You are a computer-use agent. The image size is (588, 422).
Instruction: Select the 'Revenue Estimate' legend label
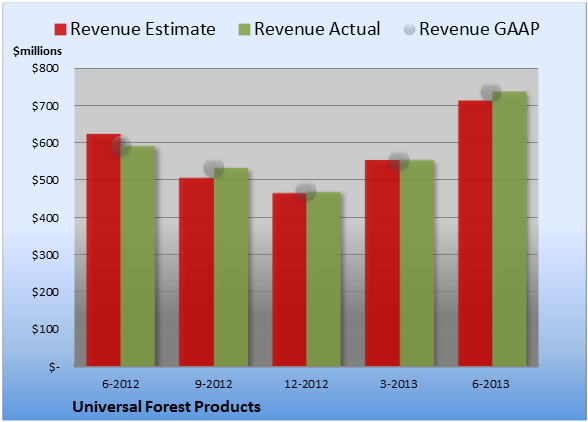coord(143,29)
